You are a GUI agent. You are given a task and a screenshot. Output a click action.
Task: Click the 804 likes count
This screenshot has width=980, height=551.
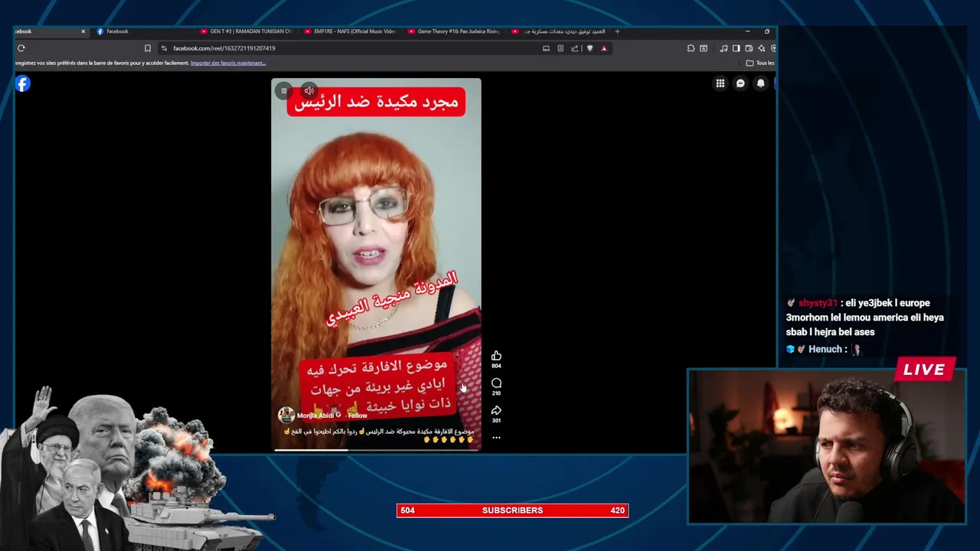click(x=496, y=366)
